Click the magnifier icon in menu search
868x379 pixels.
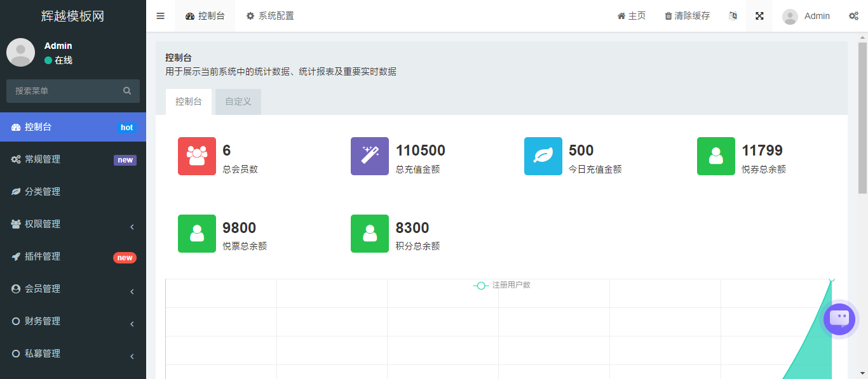[x=127, y=91]
